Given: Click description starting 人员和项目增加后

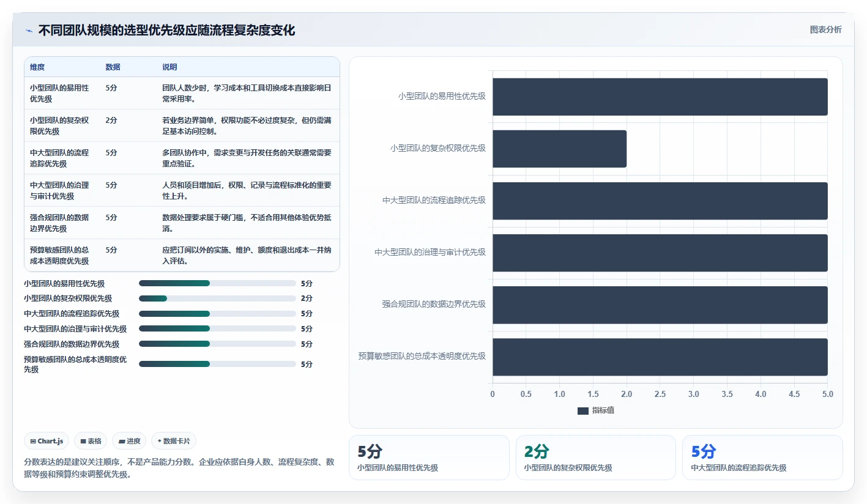Looking at the screenshot, I should (x=247, y=190).
